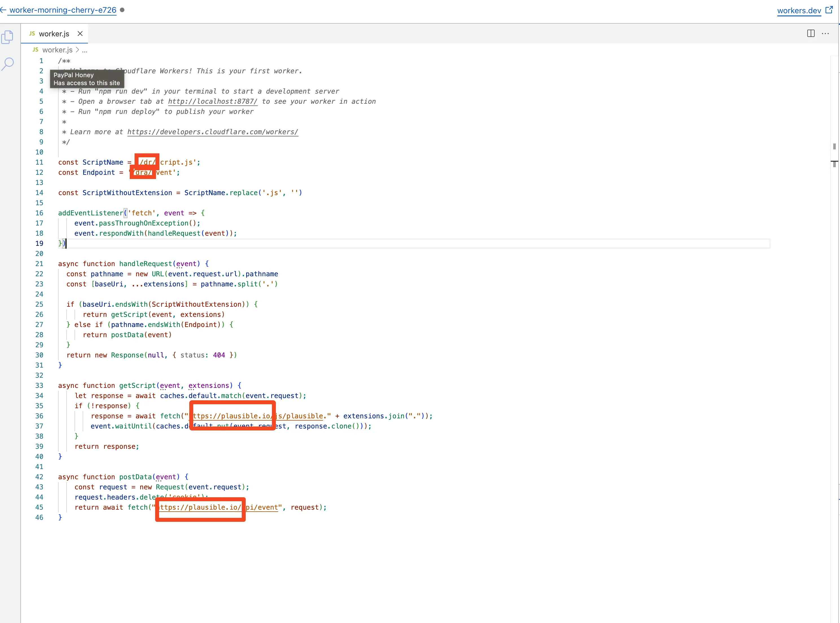Open the editor More Actions ellipsis menu
The width and height of the screenshot is (840, 623).
click(x=825, y=33)
